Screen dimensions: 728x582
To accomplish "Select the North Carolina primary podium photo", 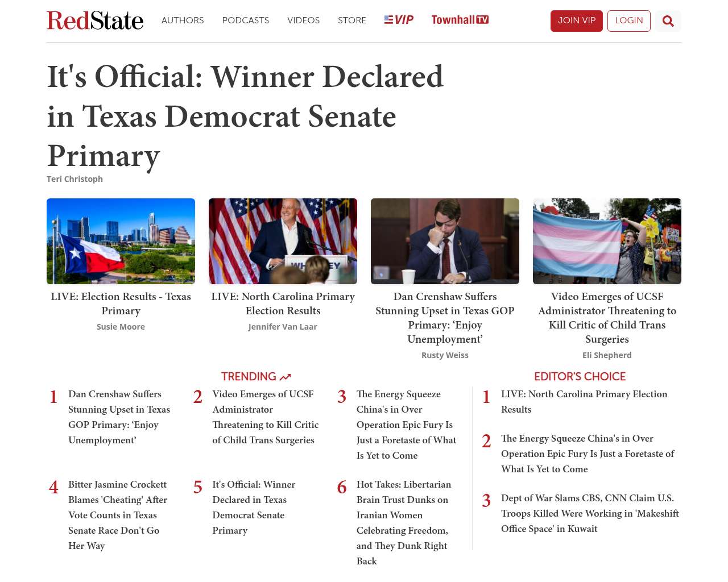I will [x=283, y=241].
